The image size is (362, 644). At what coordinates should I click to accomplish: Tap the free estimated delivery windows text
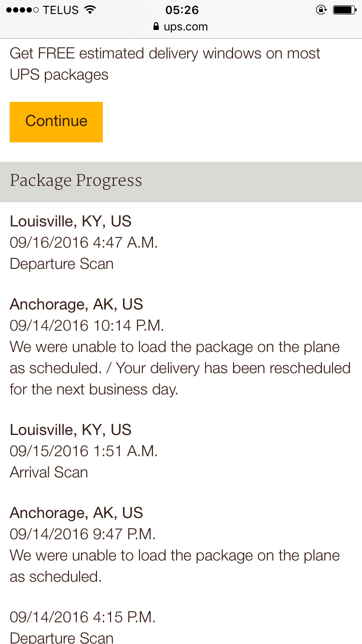(x=165, y=64)
